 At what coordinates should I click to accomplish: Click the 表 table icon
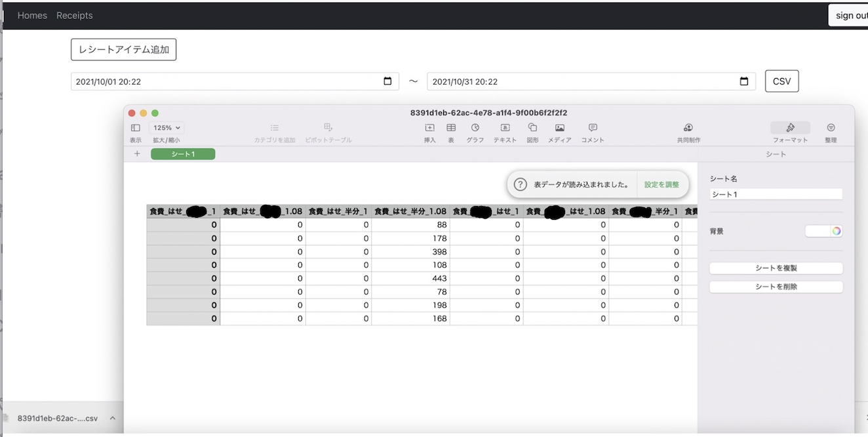[451, 128]
